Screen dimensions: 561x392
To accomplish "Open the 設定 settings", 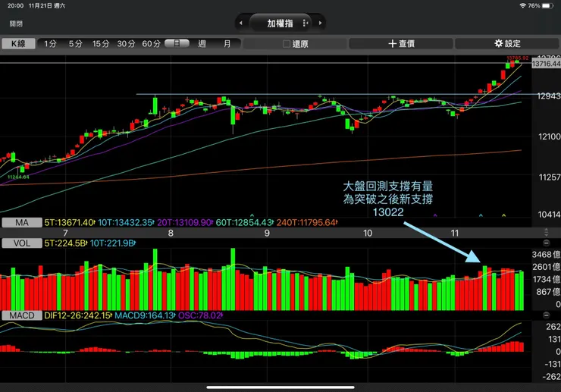I will tap(507, 44).
